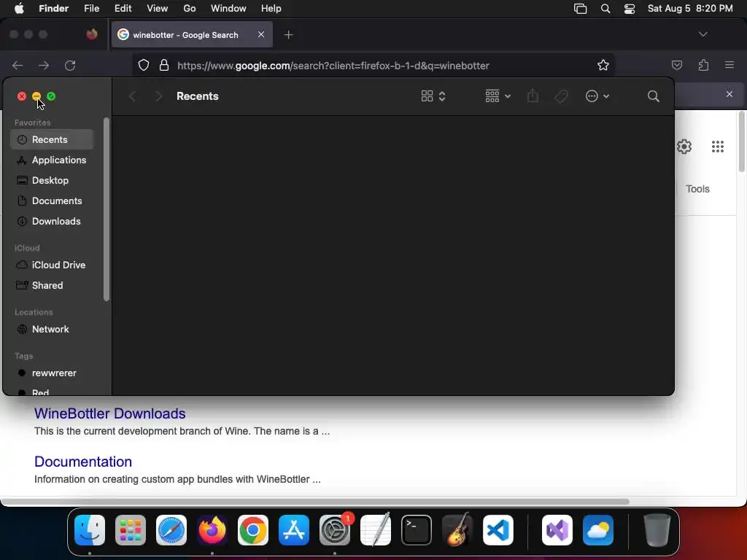747x560 pixels.
Task: Open Spotlight search in menu bar
Action: 605,9
